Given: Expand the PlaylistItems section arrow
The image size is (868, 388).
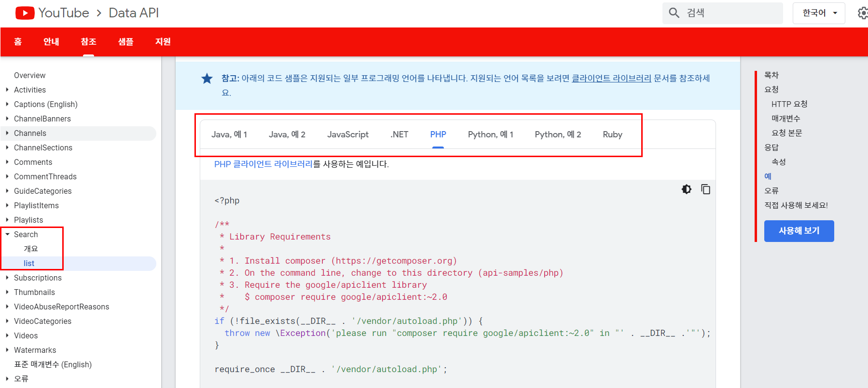Looking at the screenshot, I should (x=7, y=205).
